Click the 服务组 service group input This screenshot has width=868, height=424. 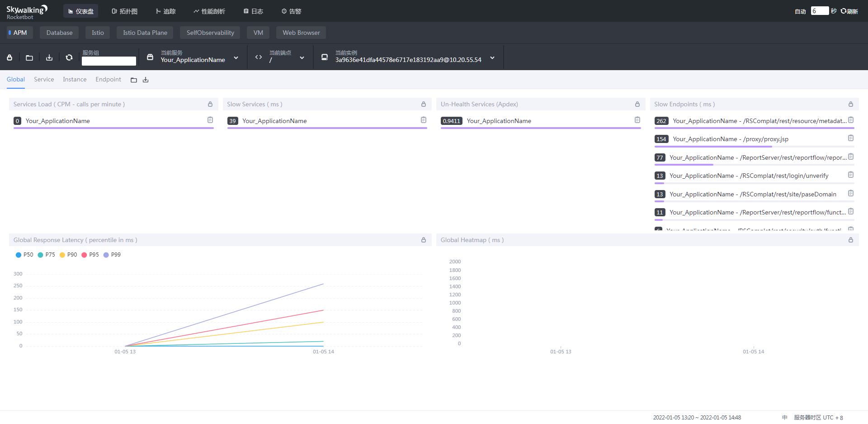pos(109,61)
